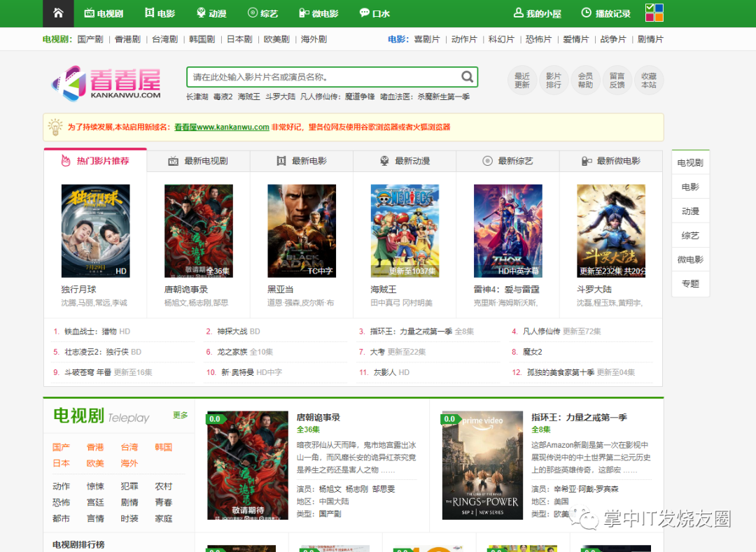756x552 pixels.
Task: Switch to 最新动漫 tab
Action: [x=405, y=161]
